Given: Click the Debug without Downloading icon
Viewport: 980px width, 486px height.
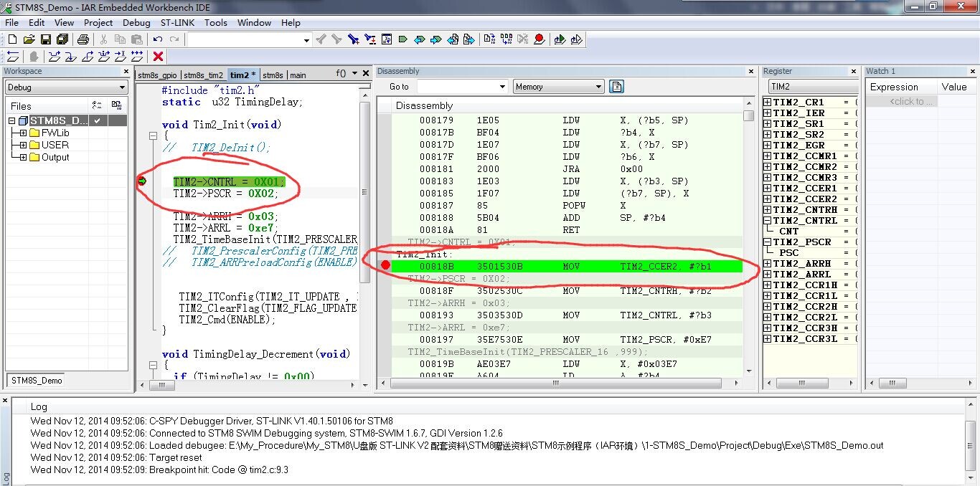Looking at the screenshot, I should [x=576, y=39].
